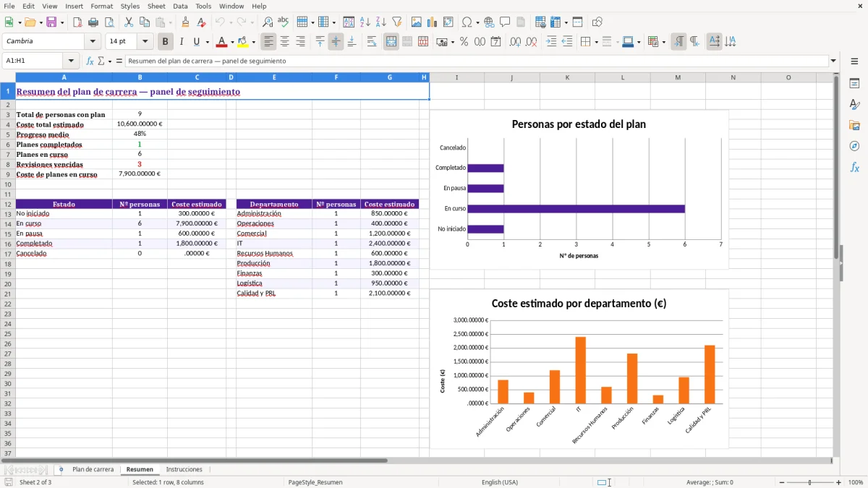Click the Save document icon
Screen dimensions: 868x488
point(51,22)
